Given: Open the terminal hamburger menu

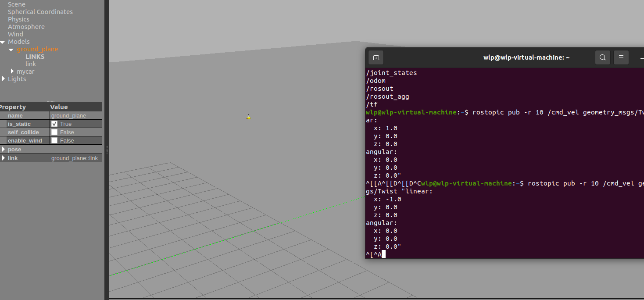Looking at the screenshot, I should [621, 57].
